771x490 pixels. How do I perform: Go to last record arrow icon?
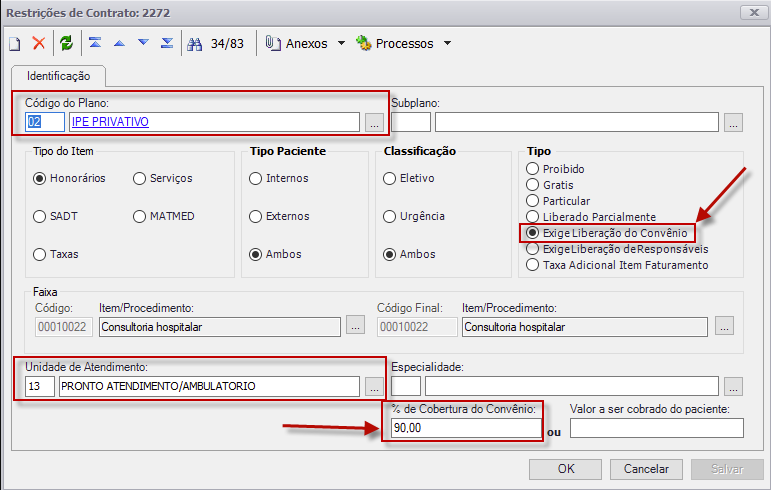point(167,43)
